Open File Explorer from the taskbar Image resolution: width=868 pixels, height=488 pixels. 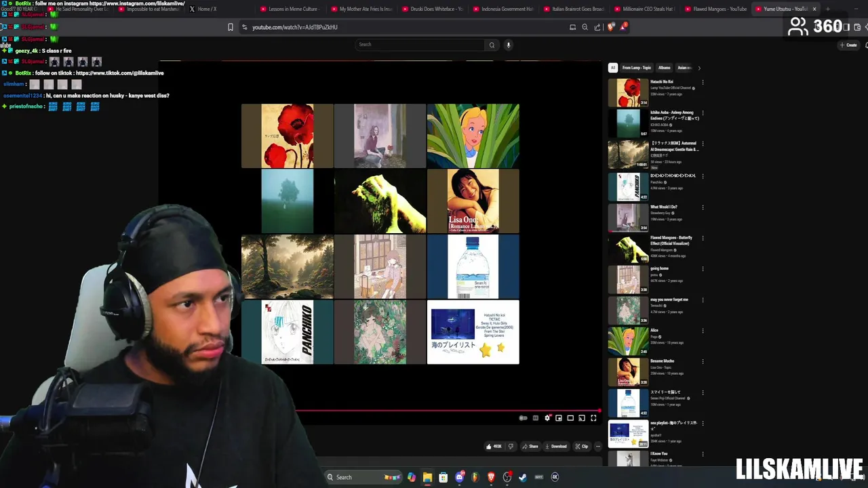(427, 477)
